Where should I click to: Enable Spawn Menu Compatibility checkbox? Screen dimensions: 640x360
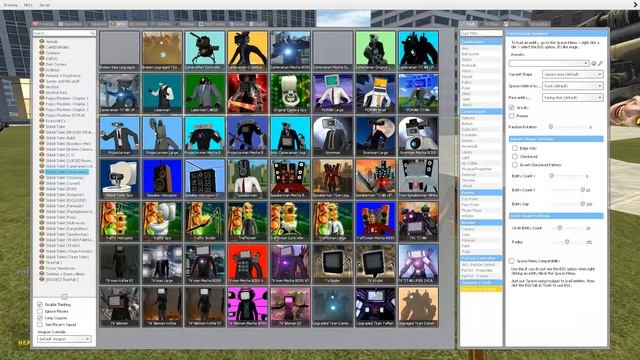[x=511, y=260]
